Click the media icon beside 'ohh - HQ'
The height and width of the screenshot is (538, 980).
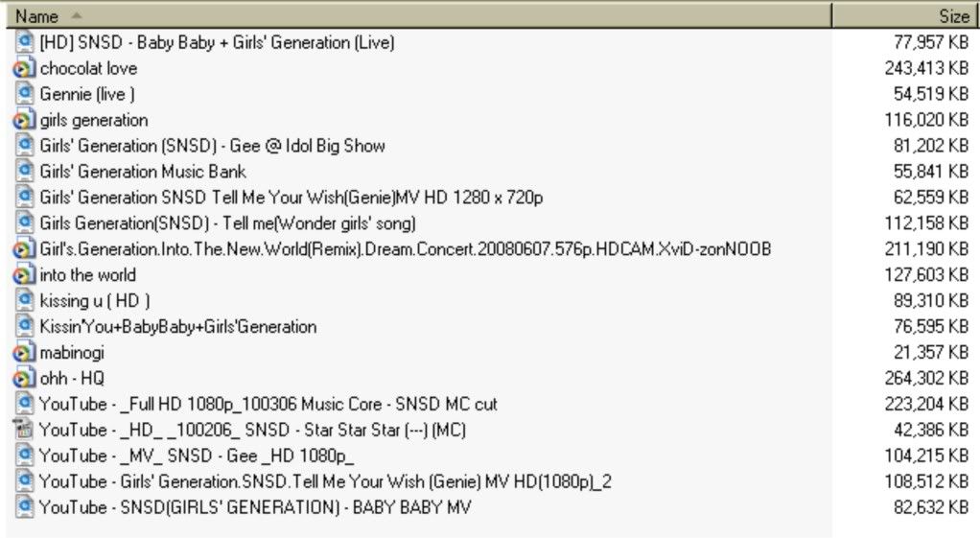pos(24,378)
